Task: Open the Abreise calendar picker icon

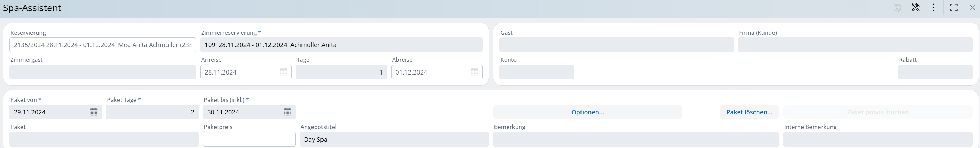Action: coord(474,72)
